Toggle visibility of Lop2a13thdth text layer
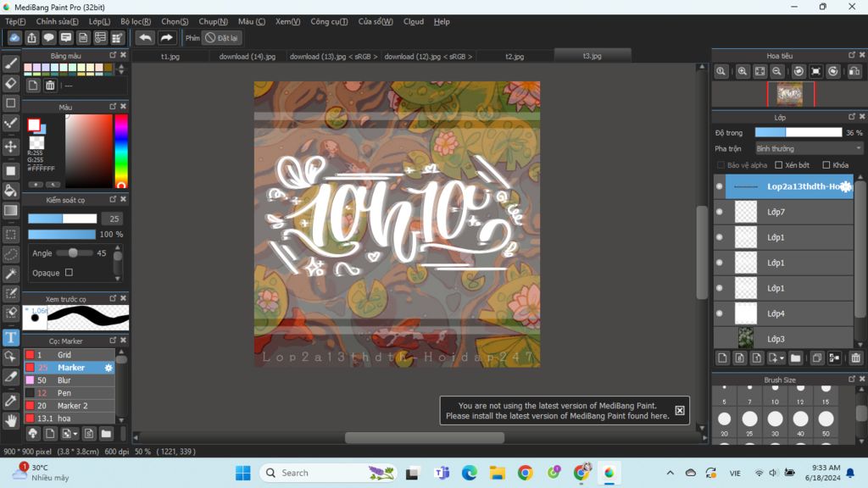Screen dimensions: 868x488 pyautogui.click(x=719, y=186)
